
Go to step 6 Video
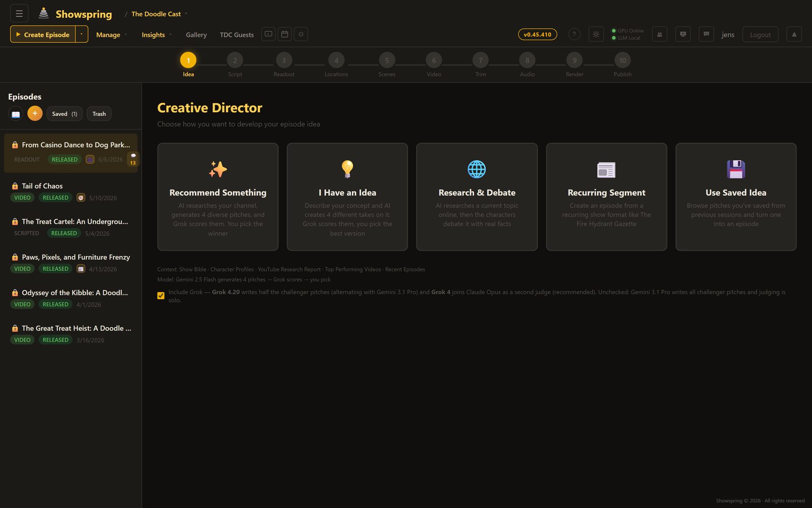coord(434,65)
